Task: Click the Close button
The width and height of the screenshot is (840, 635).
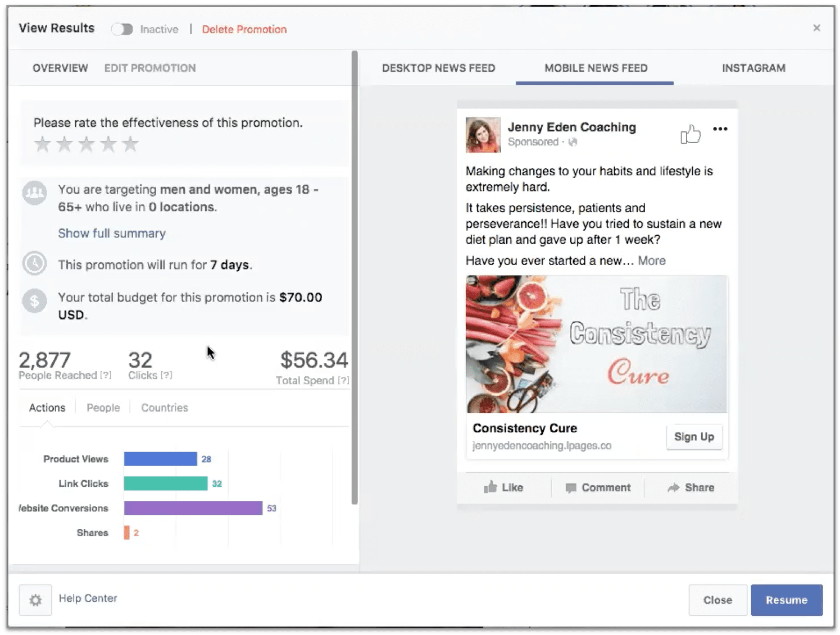Action: coord(718,600)
